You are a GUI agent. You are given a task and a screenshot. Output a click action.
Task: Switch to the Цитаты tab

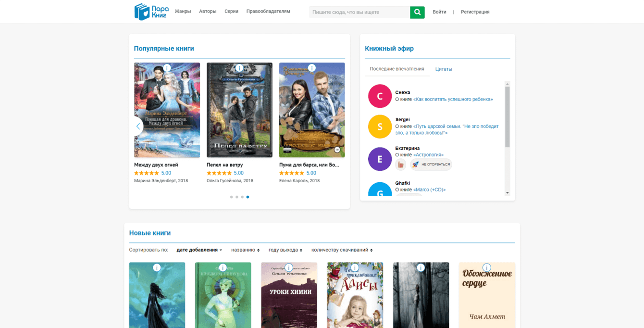[x=444, y=69]
